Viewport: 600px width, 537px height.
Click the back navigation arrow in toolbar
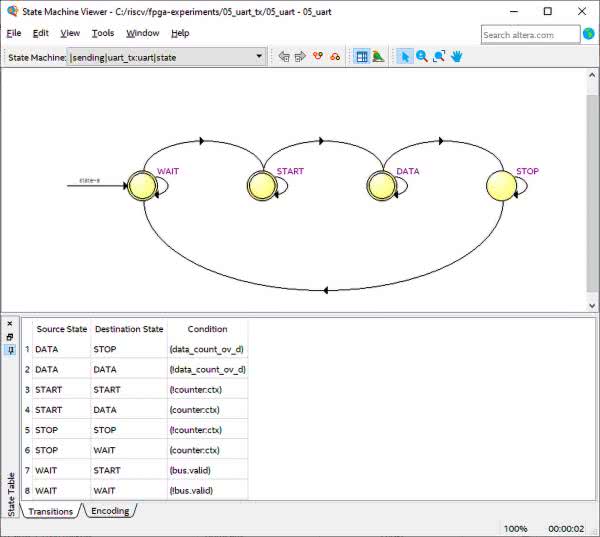coord(284,57)
